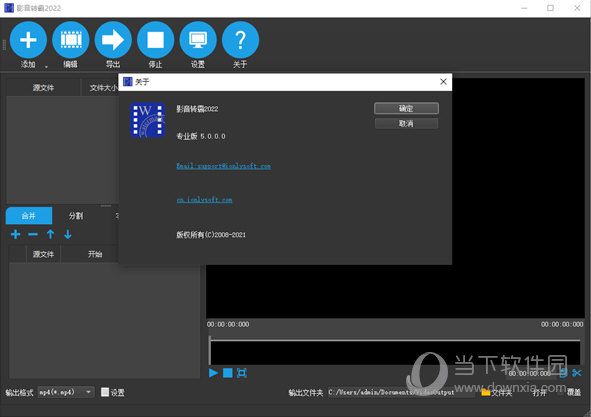Click the 文件大小 column header
The height and width of the screenshot is (417, 591).
pyautogui.click(x=103, y=88)
